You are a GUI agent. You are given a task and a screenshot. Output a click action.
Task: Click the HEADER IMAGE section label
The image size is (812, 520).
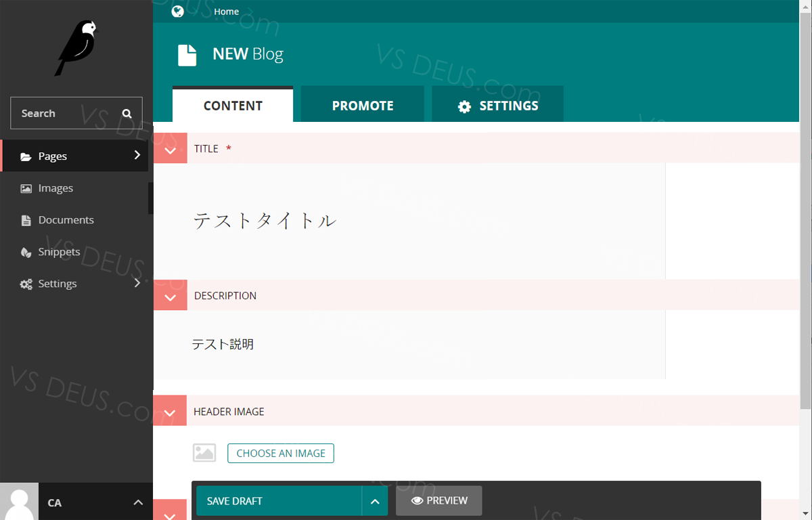click(229, 412)
